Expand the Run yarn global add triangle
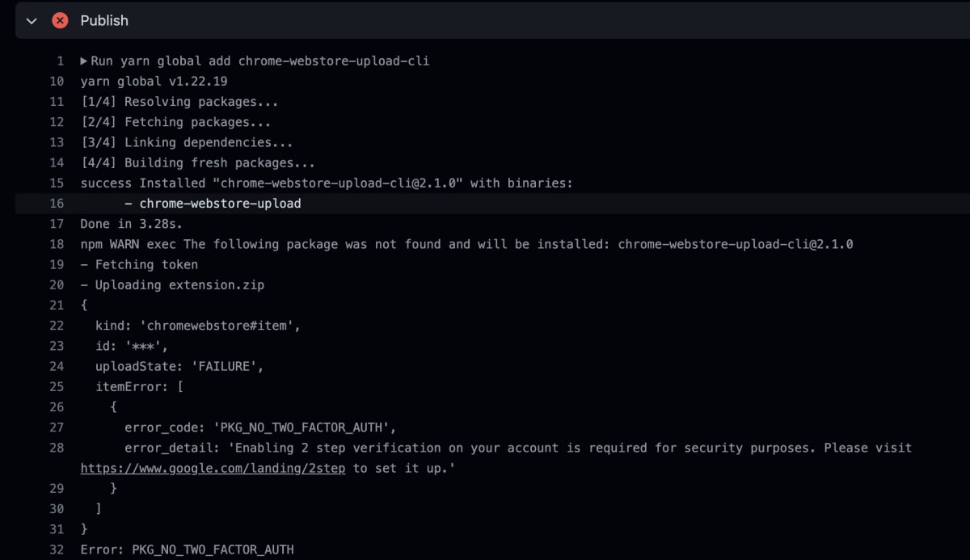The height and width of the screenshot is (560, 970). coord(84,61)
